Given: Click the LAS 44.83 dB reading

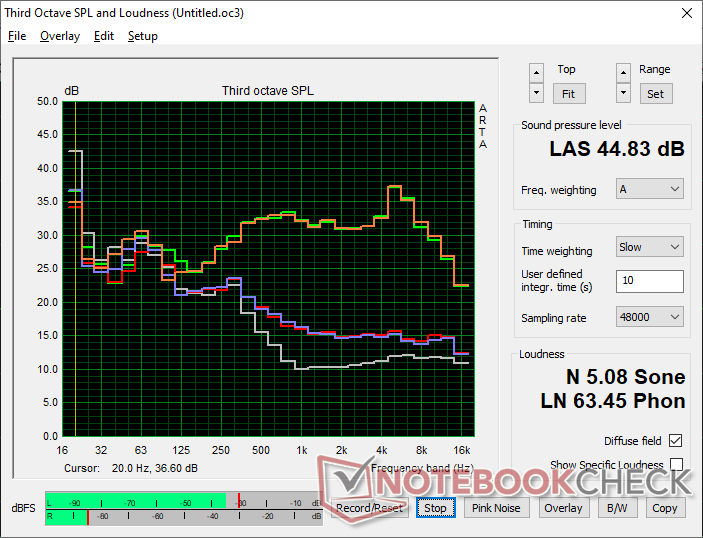Looking at the screenshot, I should pos(617,149).
